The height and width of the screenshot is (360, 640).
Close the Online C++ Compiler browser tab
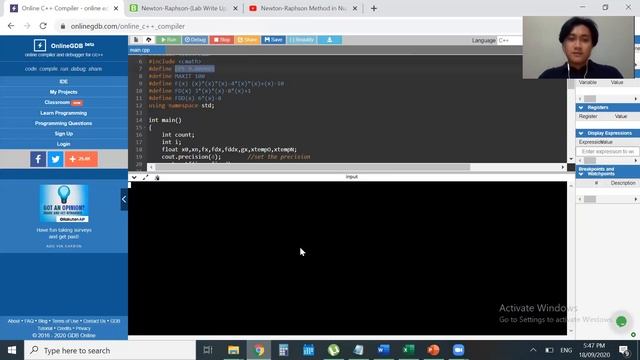(x=116, y=8)
